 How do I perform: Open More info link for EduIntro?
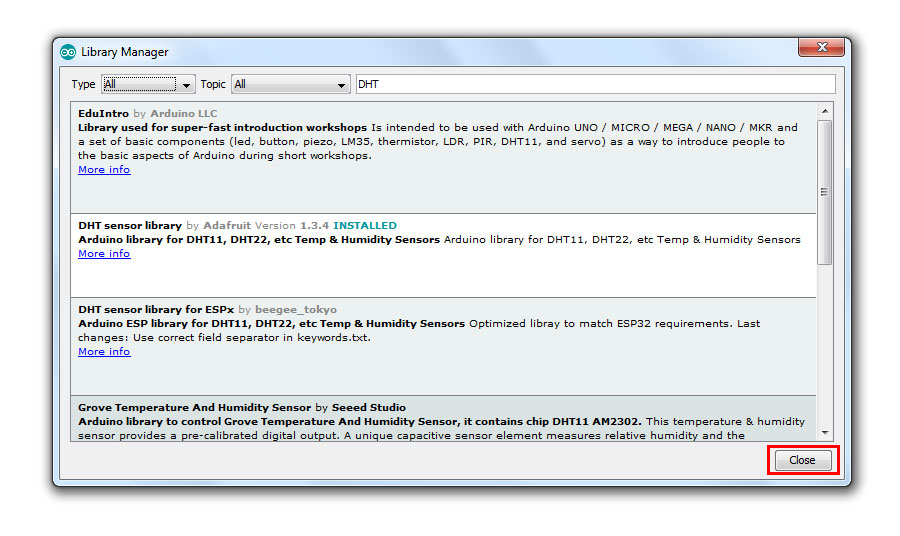(x=104, y=170)
